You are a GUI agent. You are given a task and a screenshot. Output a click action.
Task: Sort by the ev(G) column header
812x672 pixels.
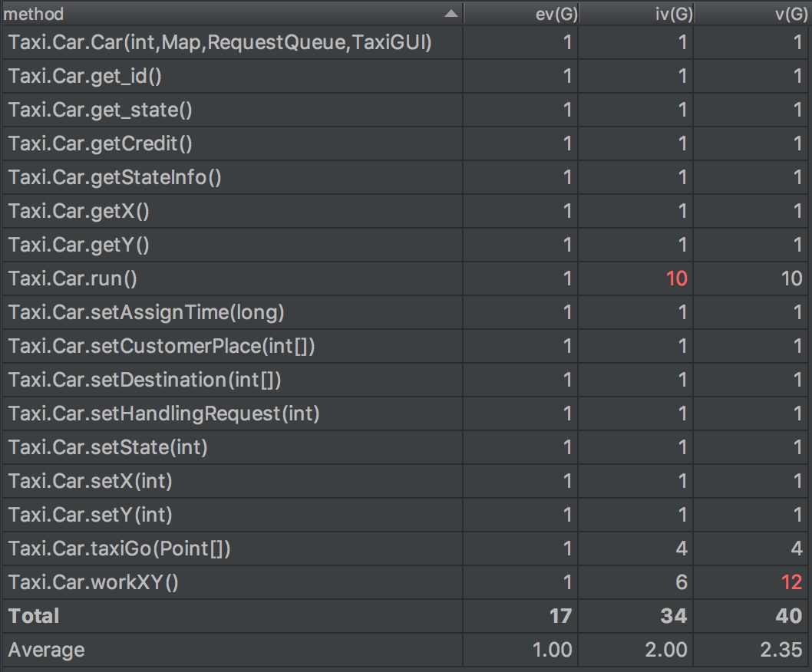[x=556, y=14]
